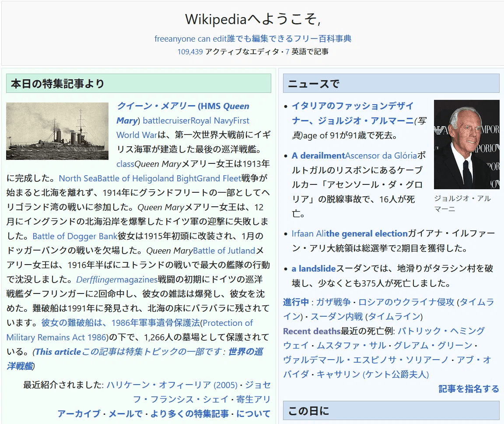Open the Battle of Jutland link
The width and height of the screenshot is (504, 424).
tap(224, 251)
